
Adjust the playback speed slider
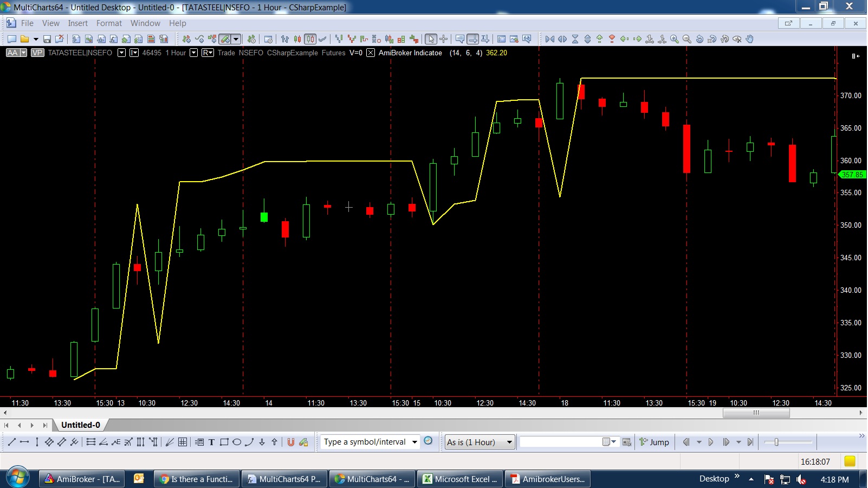[x=776, y=442]
